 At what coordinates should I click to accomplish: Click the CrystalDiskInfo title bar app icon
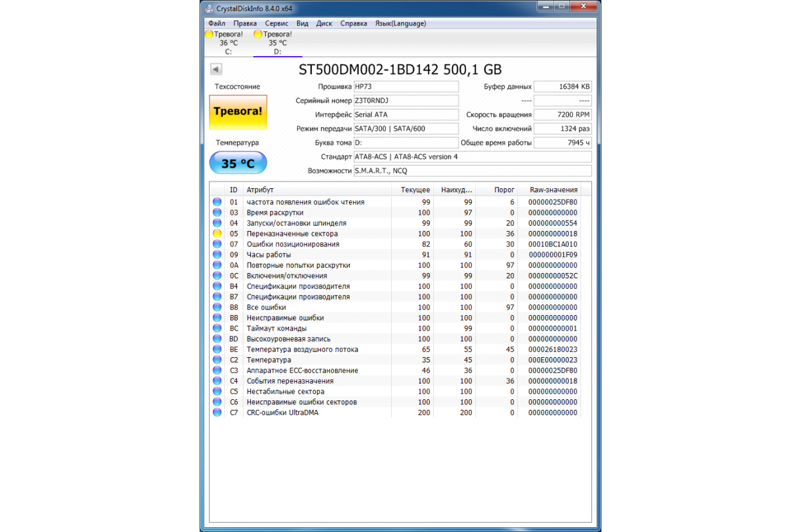pos(210,7)
